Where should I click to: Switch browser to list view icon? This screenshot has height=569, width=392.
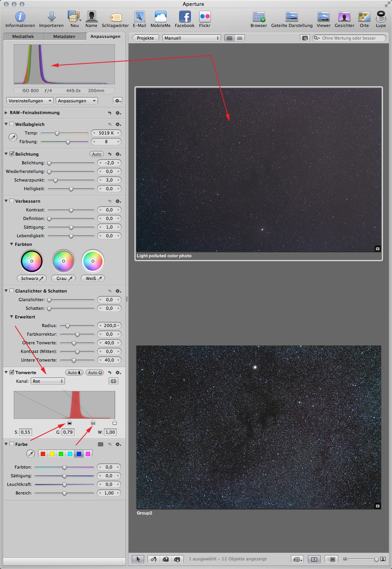click(x=240, y=38)
